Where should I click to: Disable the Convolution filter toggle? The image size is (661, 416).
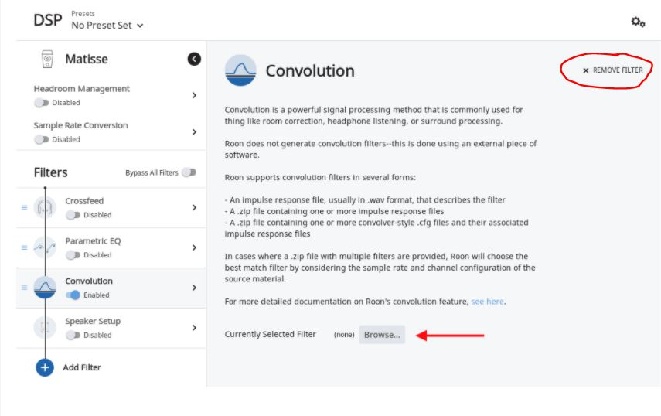coord(73,295)
